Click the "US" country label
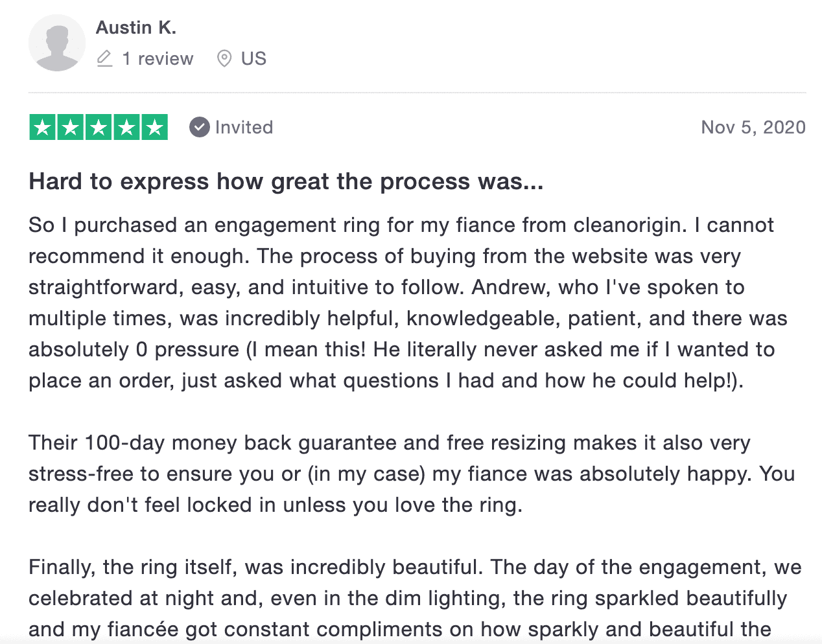The image size is (822, 644). [x=253, y=58]
